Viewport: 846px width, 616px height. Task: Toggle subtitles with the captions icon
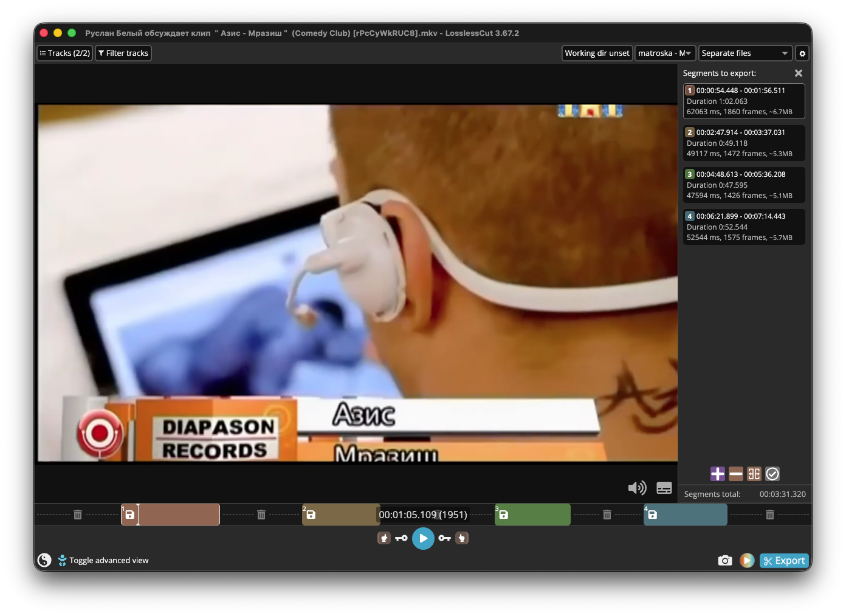[664, 488]
